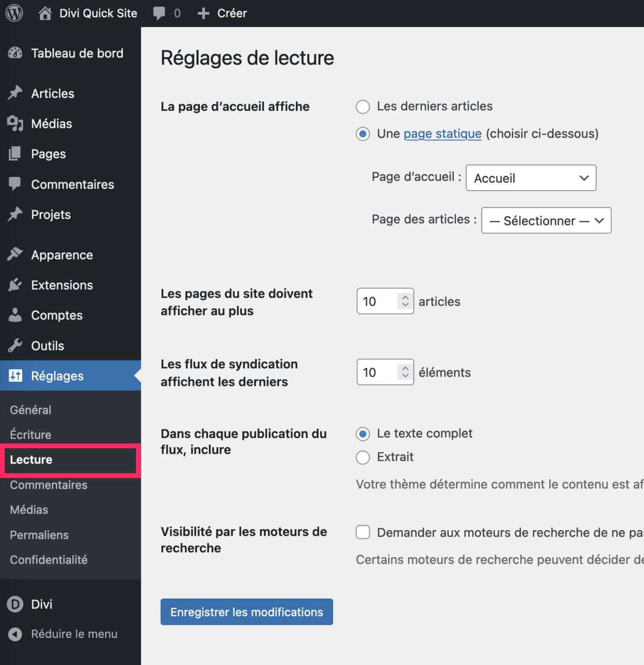Click Enregistrer les modifications button
The width and height of the screenshot is (644, 665).
click(x=246, y=612)
